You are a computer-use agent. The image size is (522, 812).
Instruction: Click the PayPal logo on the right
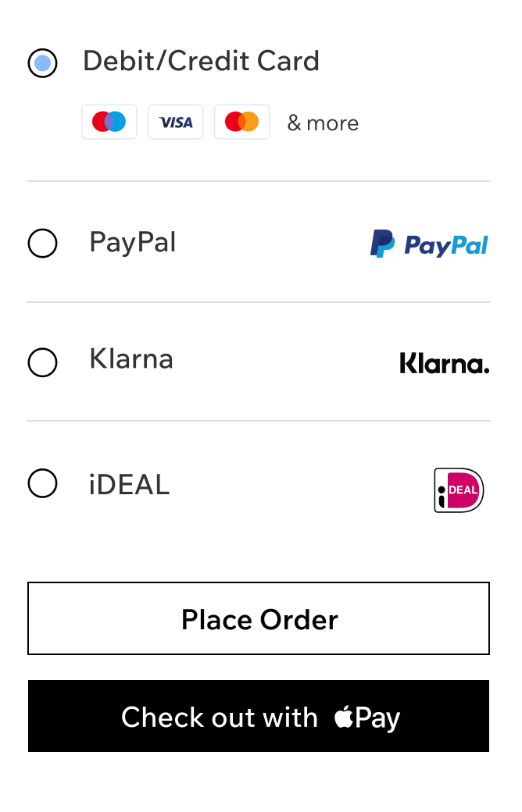[x=429, y=244]
